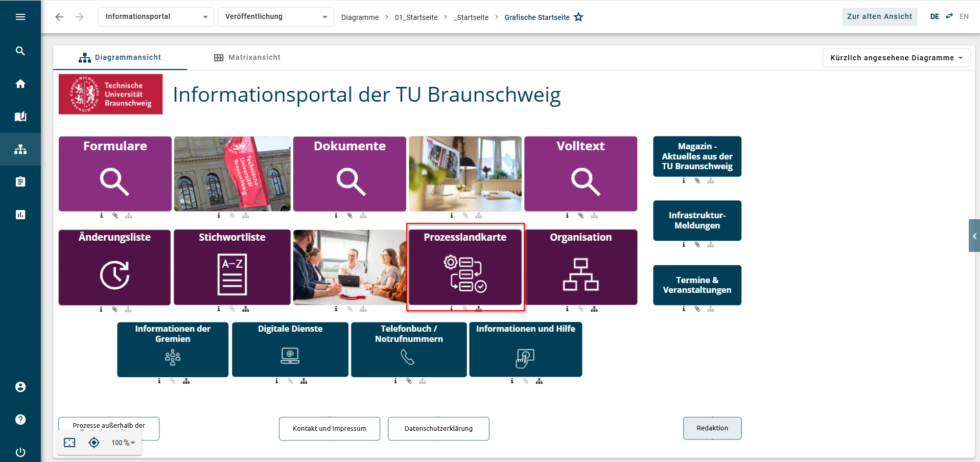Open the user profile icon in sidebar
The height and width of the screenshot is (462, 980).
[20, 387]
